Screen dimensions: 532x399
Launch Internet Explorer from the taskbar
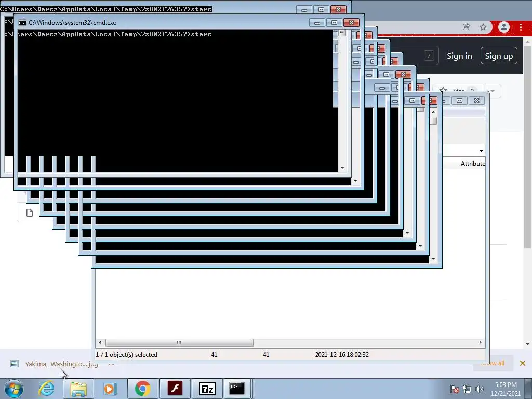[x=46, y=389]
